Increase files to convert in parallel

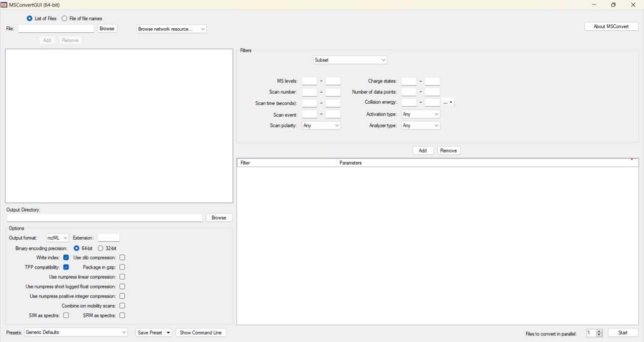[x=599, y=331]
